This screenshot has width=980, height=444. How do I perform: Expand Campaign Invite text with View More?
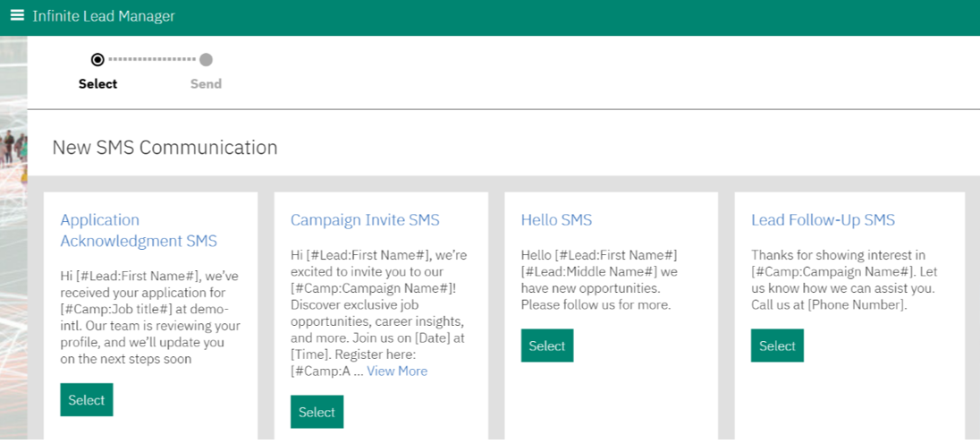tap(397, 371)
